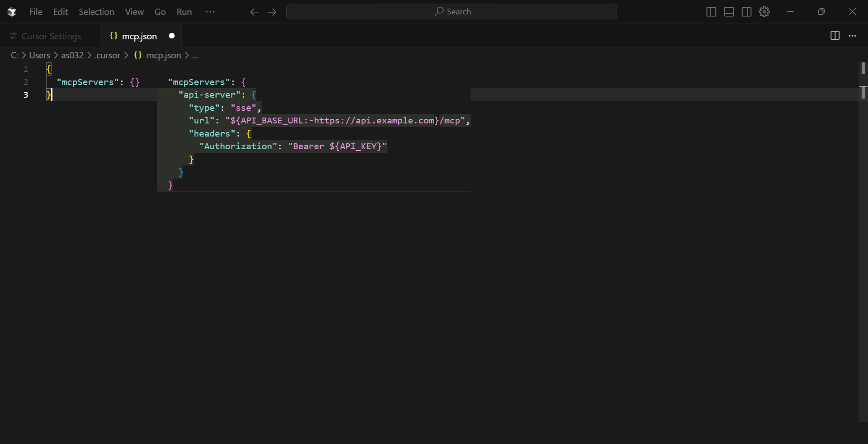This screenshot has width=868, height=444.
Task: Click line number 3 in gutter
Action: 26,95
